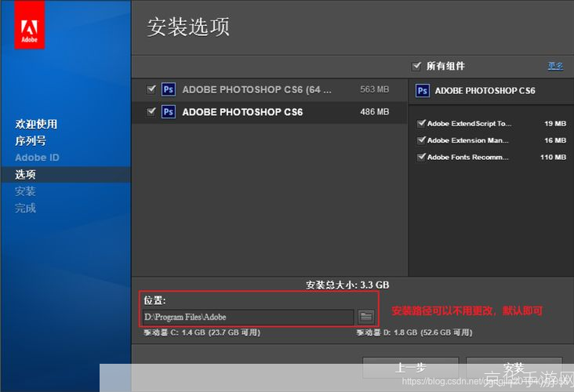Click the Adobe logo
Viewport: 574px width, 392px height.
pos(30,24)
